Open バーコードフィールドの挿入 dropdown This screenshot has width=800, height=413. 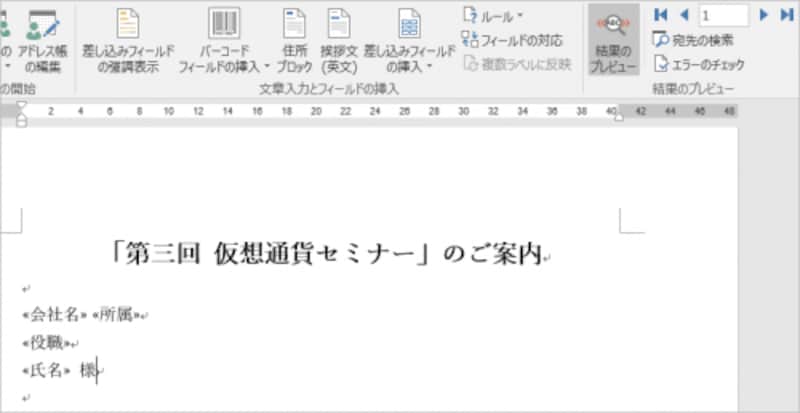(224, 41)
